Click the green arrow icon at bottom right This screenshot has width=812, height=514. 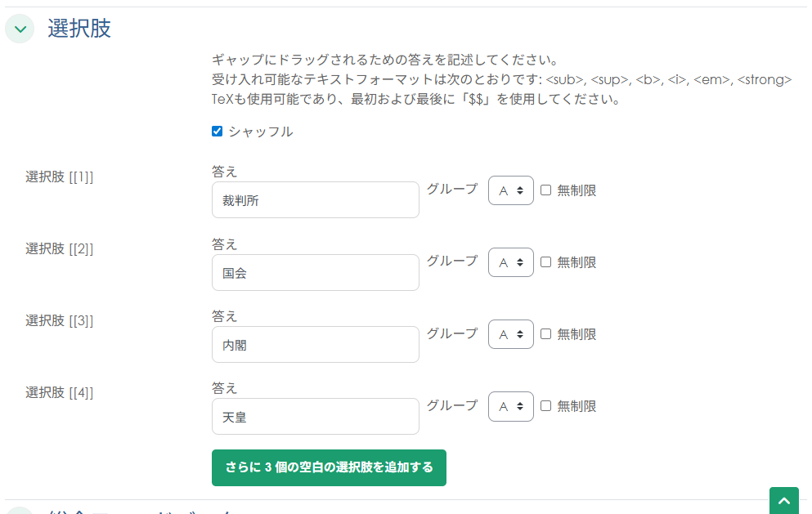click(783, 500)
